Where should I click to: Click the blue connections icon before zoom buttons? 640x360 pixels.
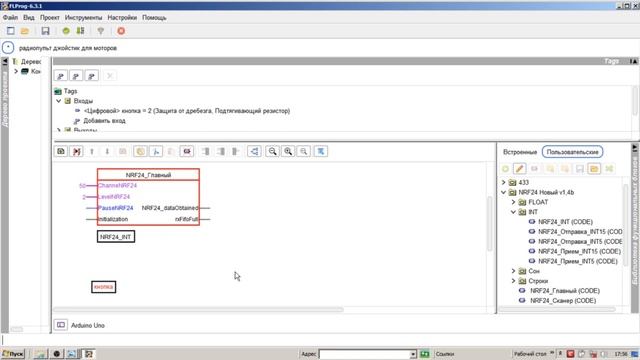click(254, 151)
